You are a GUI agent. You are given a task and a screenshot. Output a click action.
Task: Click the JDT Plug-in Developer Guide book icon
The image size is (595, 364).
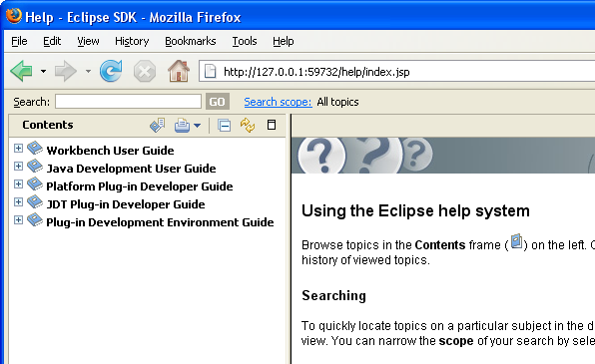35,201
